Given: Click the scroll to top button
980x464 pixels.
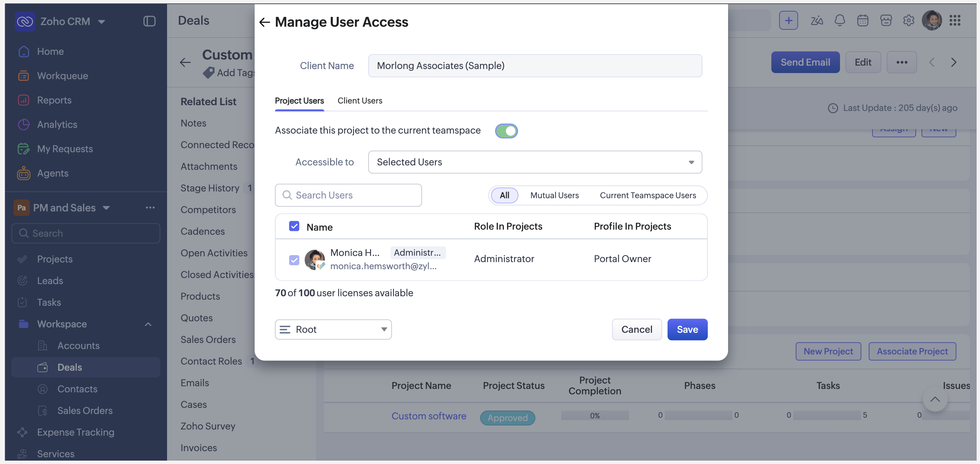Looking at the screenshot, I should click(935, 399).
